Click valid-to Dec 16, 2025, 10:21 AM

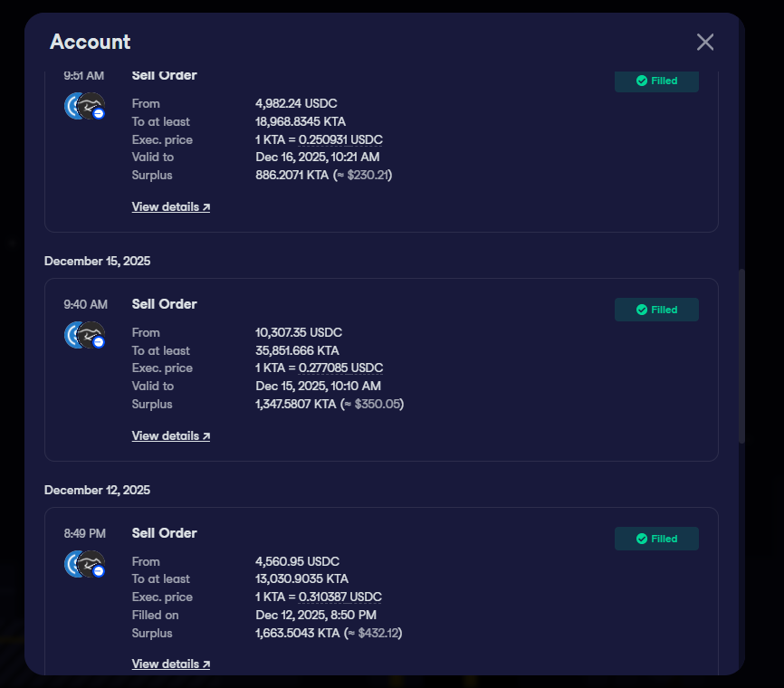[x=318, y=157]
